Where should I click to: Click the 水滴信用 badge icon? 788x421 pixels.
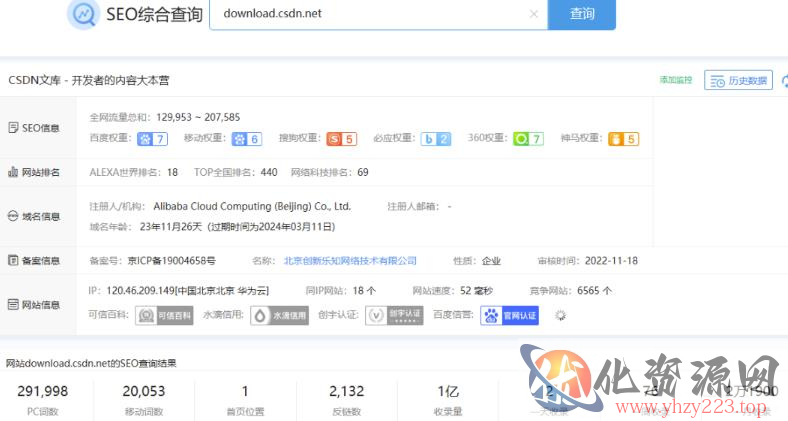(279, 315)
